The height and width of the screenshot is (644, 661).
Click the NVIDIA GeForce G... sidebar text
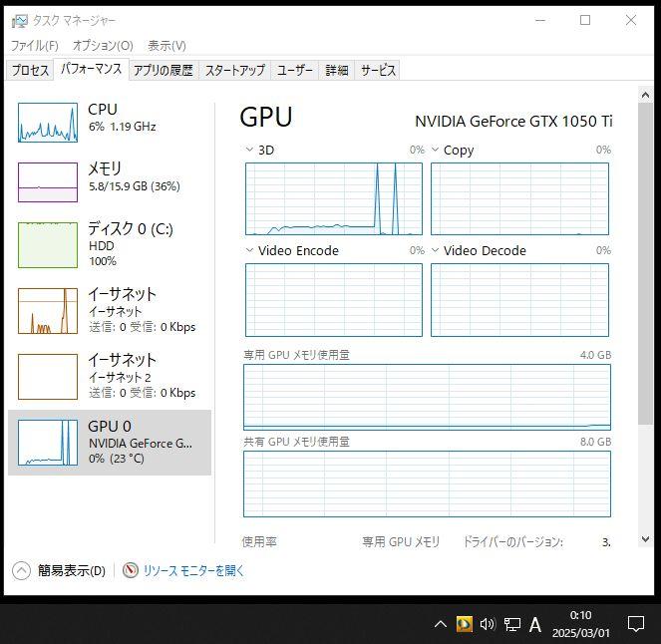pos(141,444)
